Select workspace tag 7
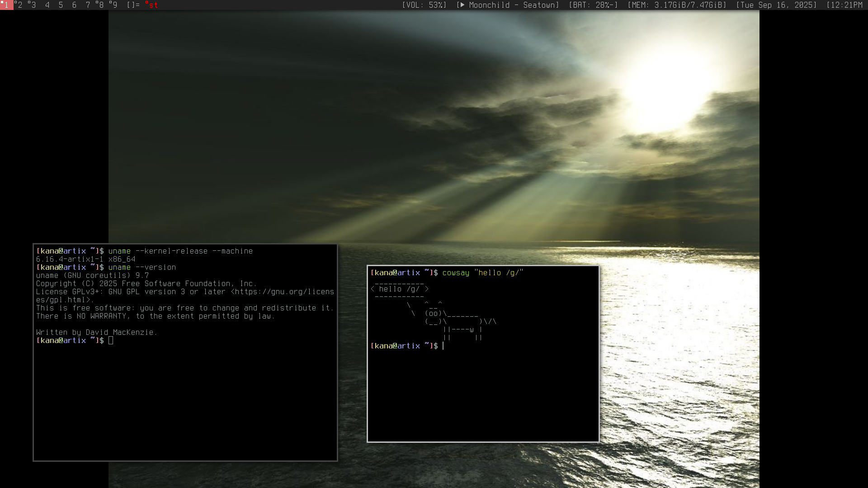The width and height of the screenshot is (868, 488). click(88, 5)
